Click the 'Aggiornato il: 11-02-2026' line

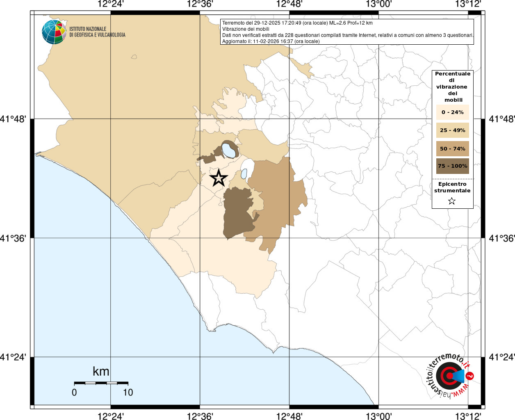point(271,41)
